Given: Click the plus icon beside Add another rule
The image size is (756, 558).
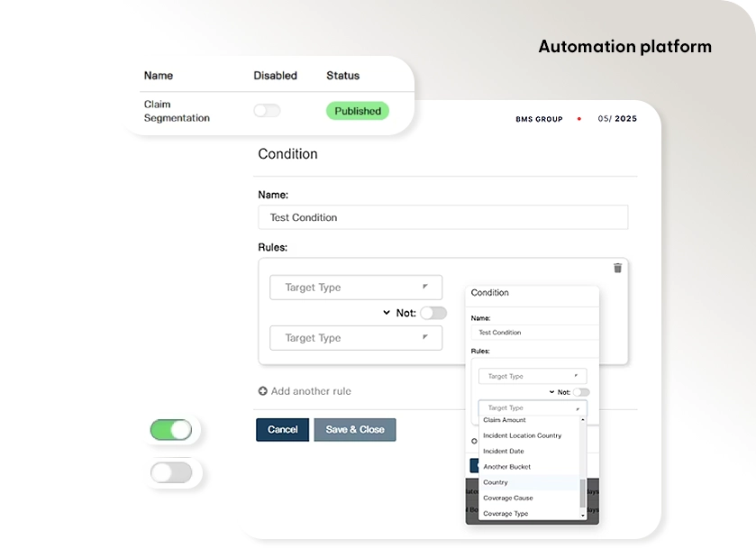Looking at the screenshot, I should tap(263, 391).
